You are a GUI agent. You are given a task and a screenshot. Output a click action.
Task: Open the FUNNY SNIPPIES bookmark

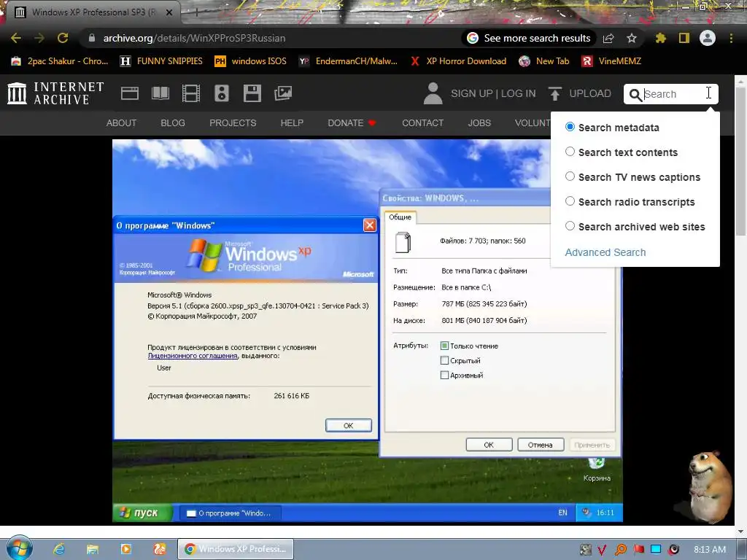click(x=161, y=61)
